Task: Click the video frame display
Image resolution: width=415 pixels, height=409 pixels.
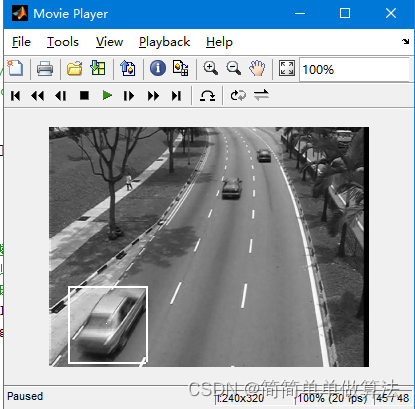Action: click(x=209, y=247)
